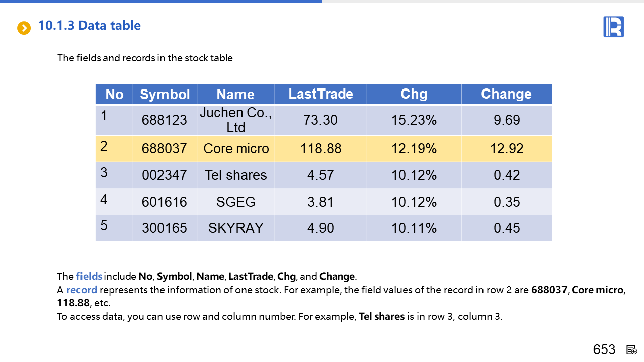Click the 10.1.3 Data table heading
644x362 pixels.
click(x=90, y=26)
